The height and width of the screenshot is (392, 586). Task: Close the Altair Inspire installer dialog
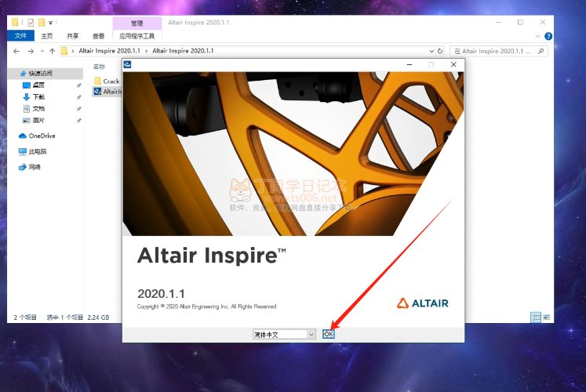[x=453, y=64]
